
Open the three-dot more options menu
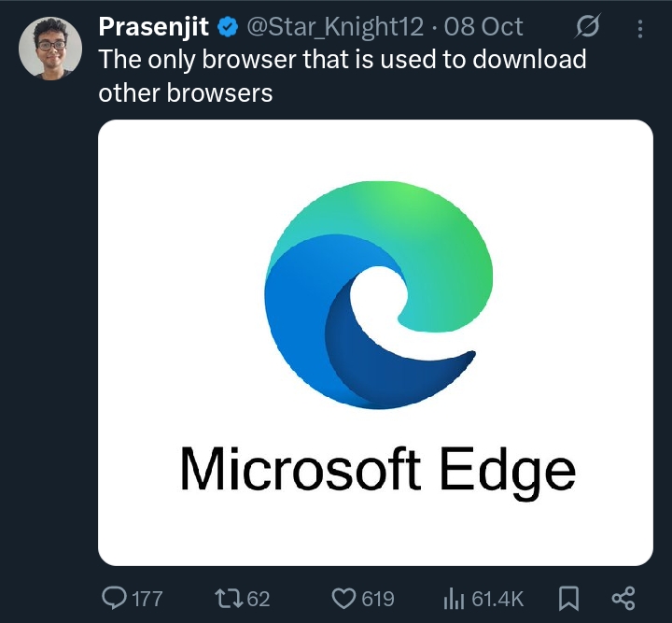click(639, 27)
